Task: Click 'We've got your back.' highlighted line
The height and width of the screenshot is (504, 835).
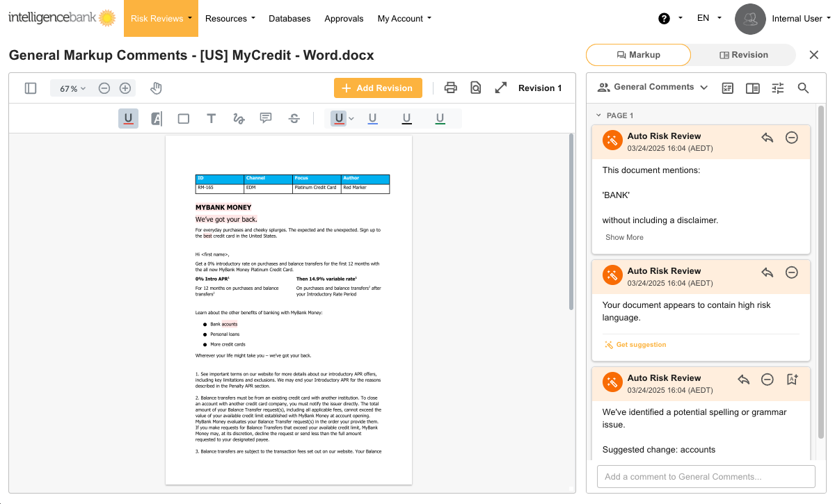Action: click(x=226, y=220)
